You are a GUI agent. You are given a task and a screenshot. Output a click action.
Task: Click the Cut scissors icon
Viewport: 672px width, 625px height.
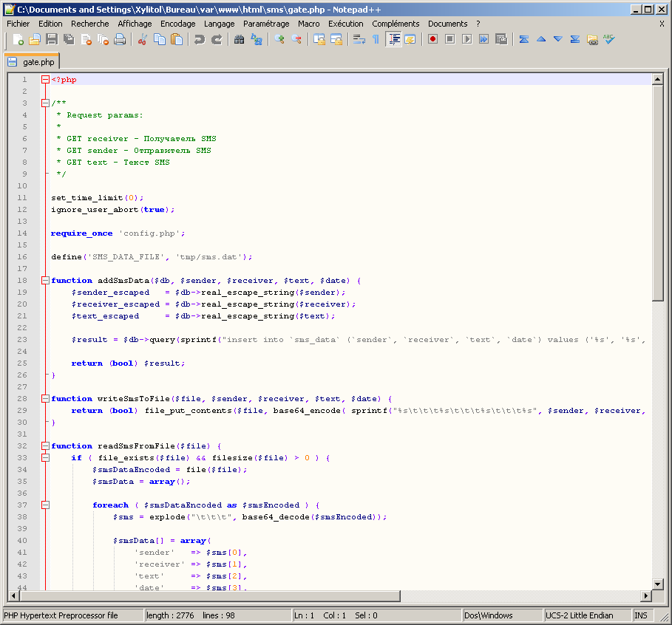pos(143,39)
